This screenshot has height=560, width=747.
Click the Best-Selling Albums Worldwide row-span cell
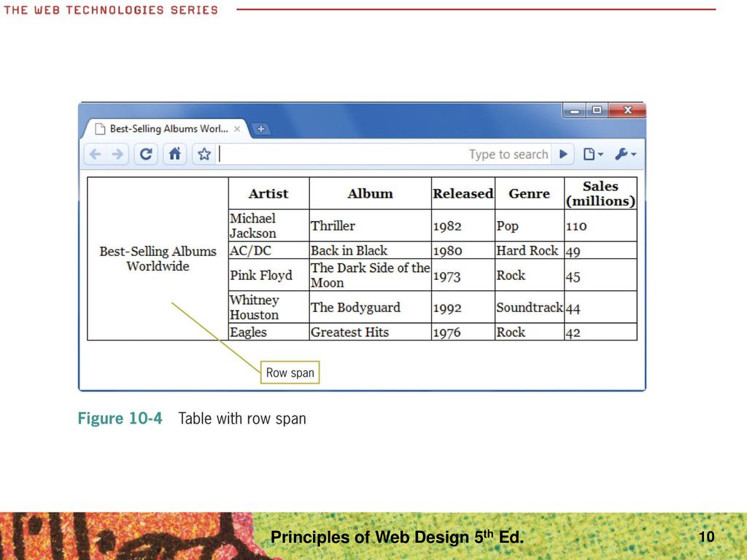click(158, 259)
